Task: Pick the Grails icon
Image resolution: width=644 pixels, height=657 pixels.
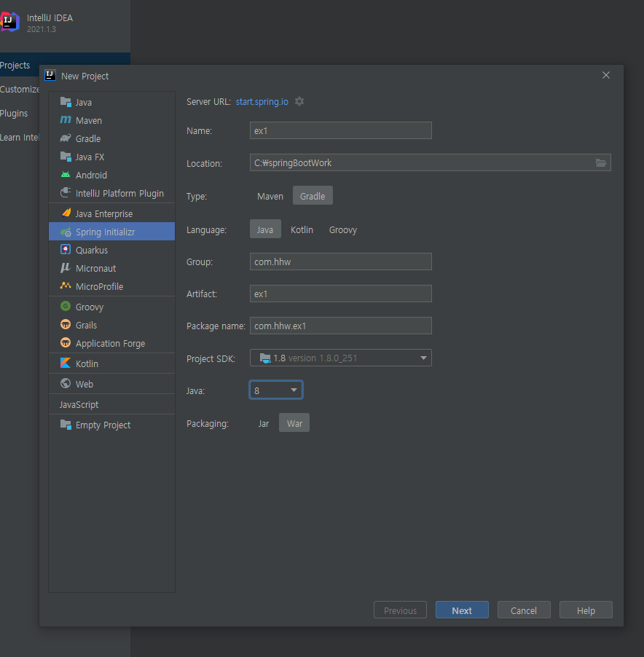Action: tap(66, 325)
